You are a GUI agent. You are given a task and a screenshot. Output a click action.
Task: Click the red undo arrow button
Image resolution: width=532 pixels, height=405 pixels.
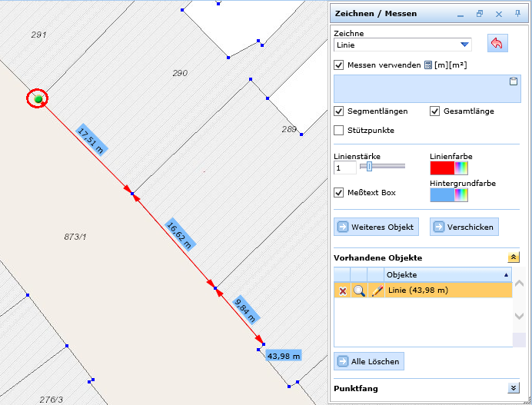pyautogui.click(x=497, y=44)
